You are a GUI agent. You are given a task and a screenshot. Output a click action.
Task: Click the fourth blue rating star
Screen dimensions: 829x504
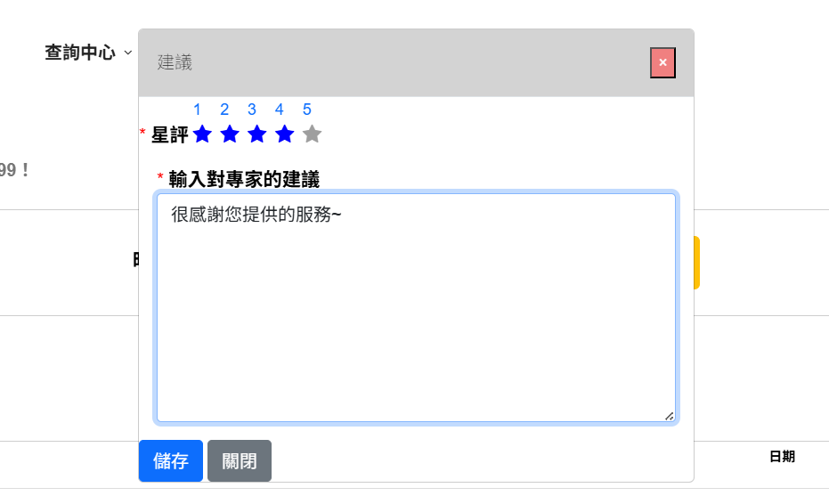(x=284, y=134)
